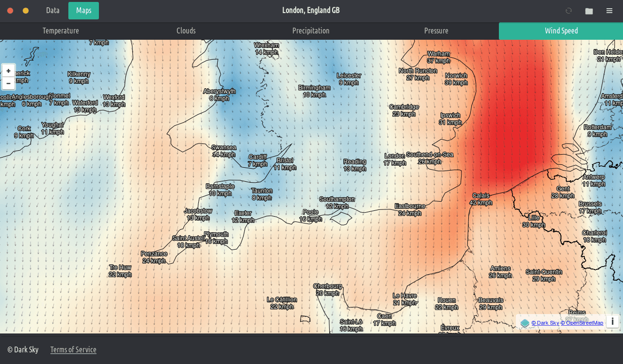Image resolution: width=623 pixels, height=364 pixels.
Task: Click the Warham 37 kmph label
Action: [x=438, y=57]
